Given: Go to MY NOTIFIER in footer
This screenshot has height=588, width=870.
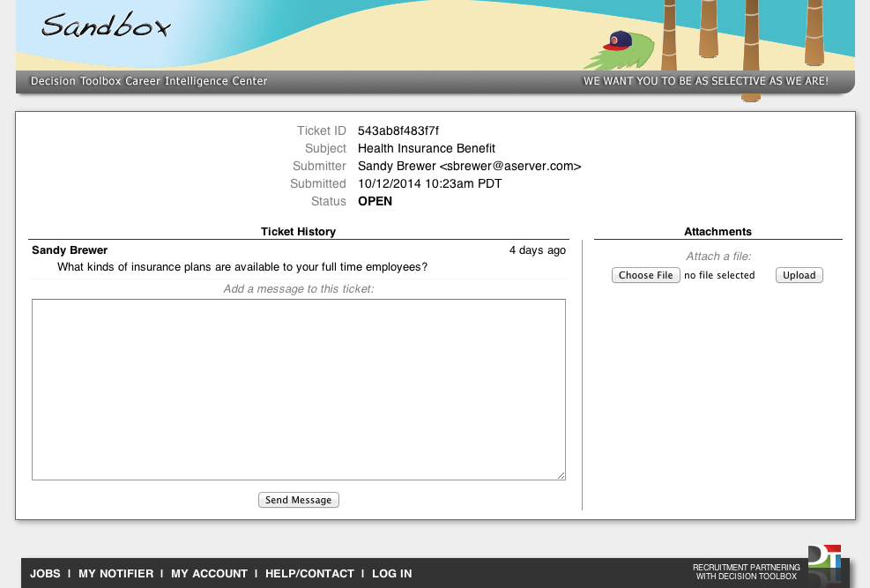Looking at the screenshot, I should coord(116,574).
